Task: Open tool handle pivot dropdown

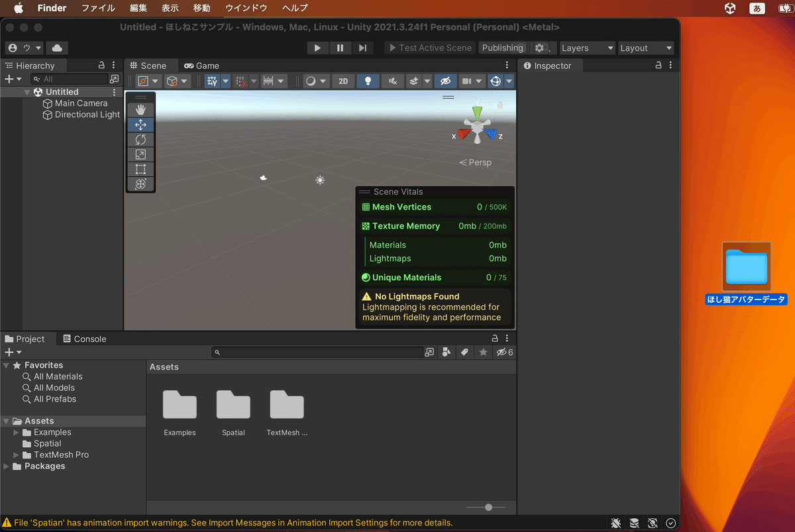Action: coord(148,81)
